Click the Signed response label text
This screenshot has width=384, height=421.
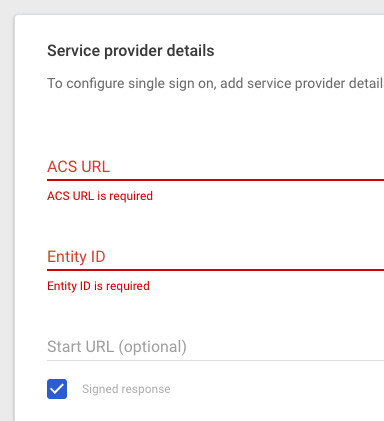(126, 389)
